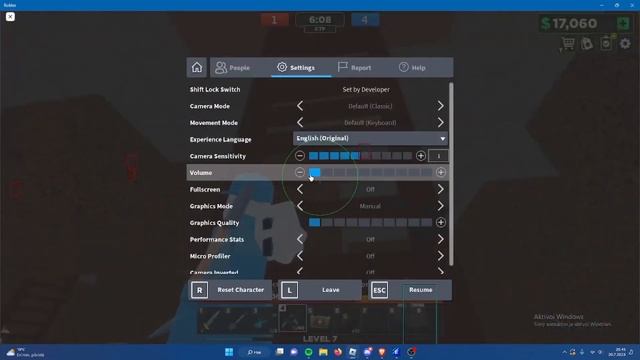Open the in-game tags icon
Image resolution: width=640 pixels, height=360 pixels.
point(587,43)
